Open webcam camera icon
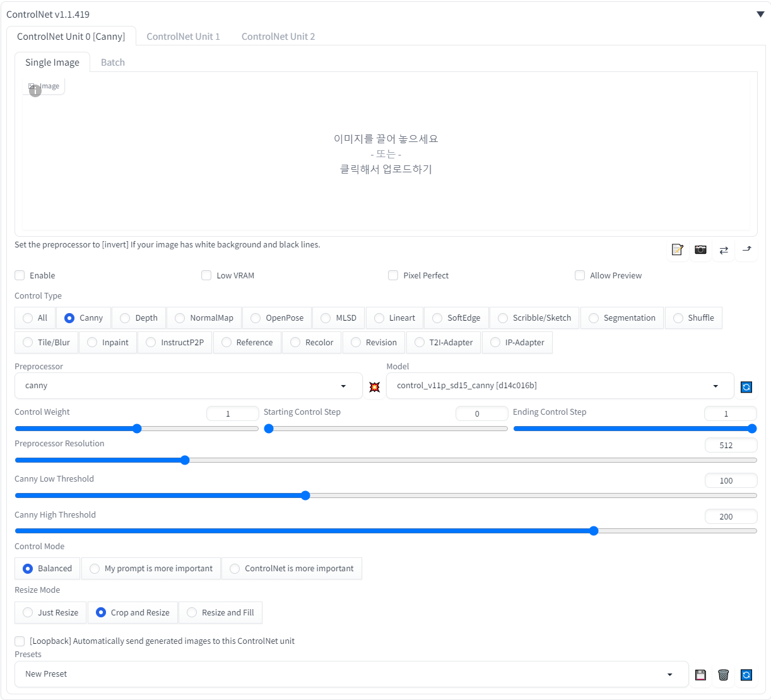 (700, 250)
